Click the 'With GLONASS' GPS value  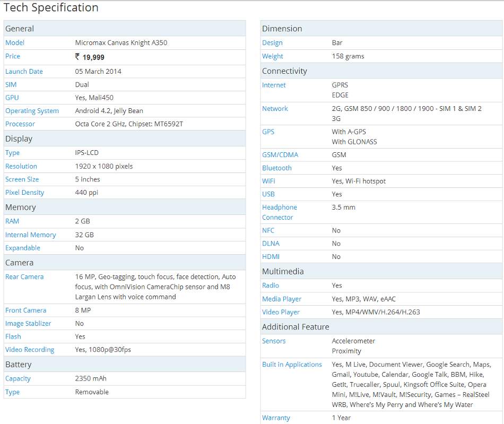tap(354, 142)
